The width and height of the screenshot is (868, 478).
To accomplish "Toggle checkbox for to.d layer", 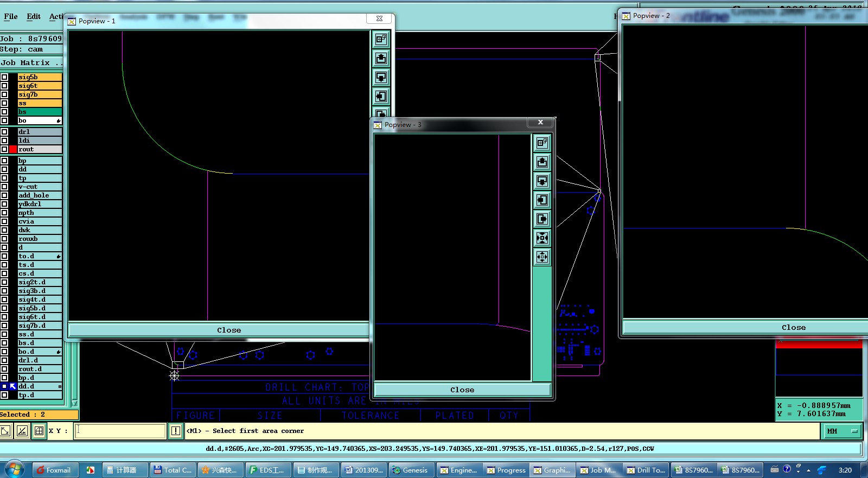I will tap(4, 256).
